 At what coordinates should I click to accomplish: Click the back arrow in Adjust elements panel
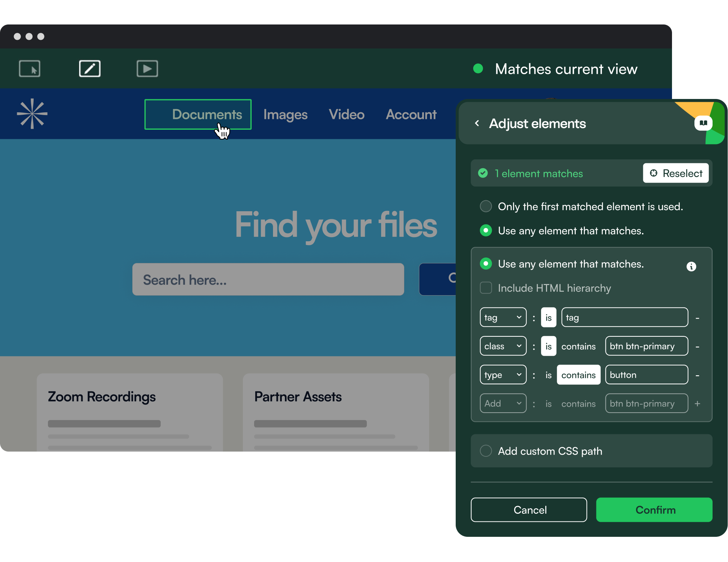coord(477,123)
